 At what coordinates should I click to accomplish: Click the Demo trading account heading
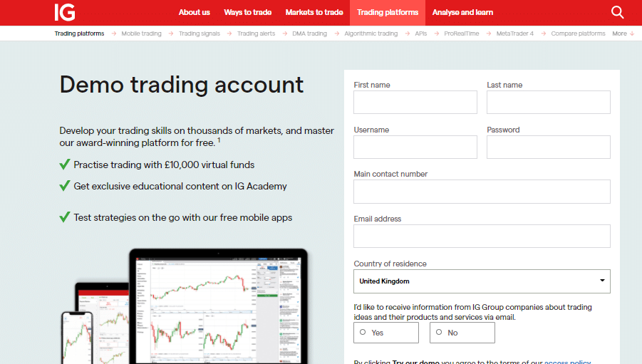(182, 85)
